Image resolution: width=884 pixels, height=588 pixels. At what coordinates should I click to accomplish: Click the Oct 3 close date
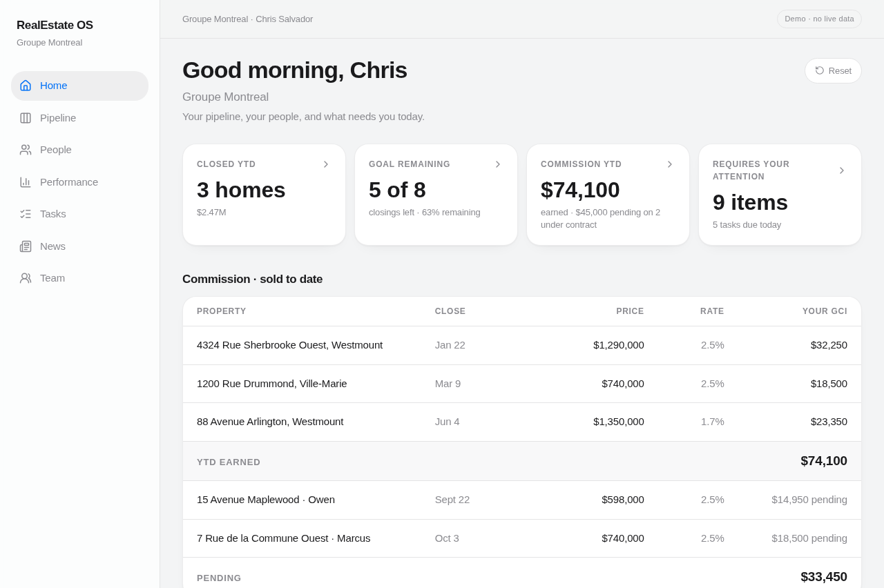click(x=447, y=538)
